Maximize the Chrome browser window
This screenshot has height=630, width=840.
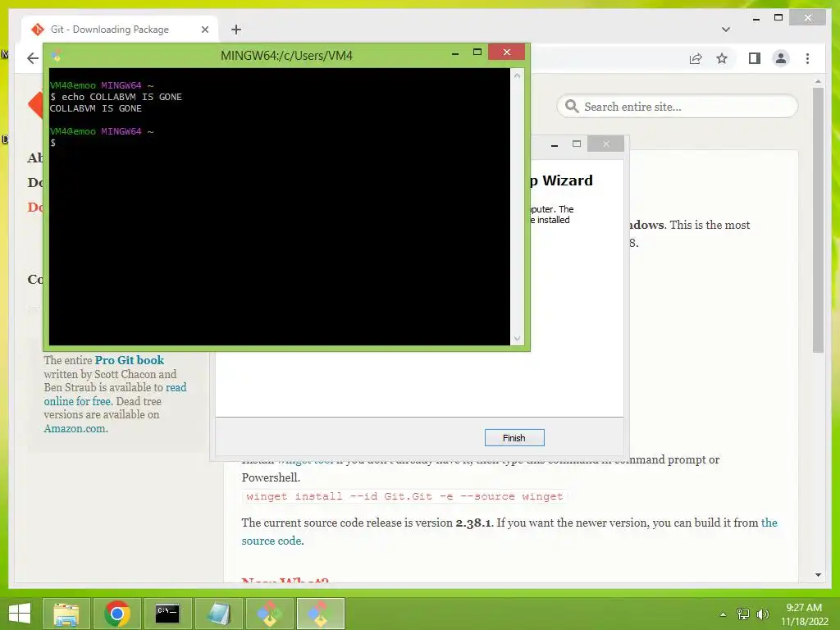tap(778, 18)
